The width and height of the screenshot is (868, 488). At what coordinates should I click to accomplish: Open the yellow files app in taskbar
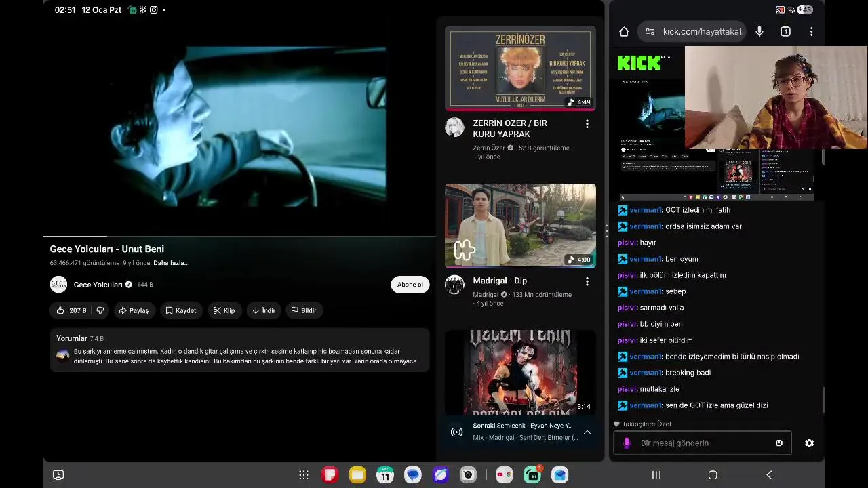357,475
